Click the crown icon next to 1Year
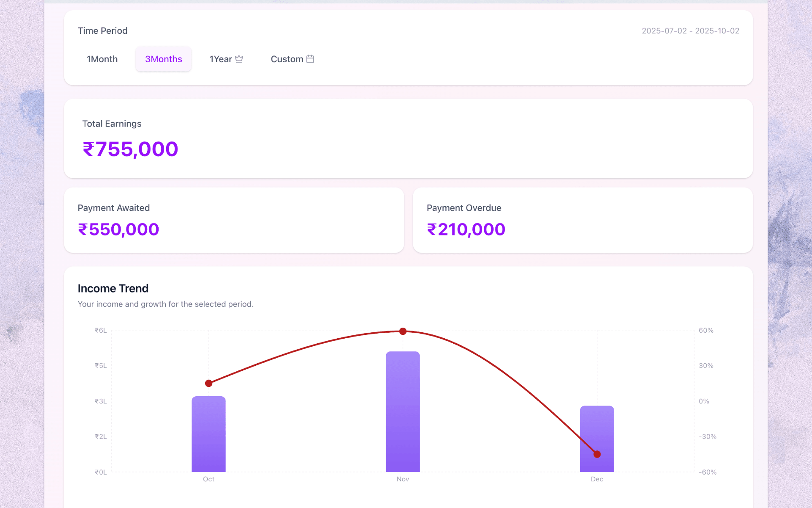The image size is (812, 508). coord(239,59)
